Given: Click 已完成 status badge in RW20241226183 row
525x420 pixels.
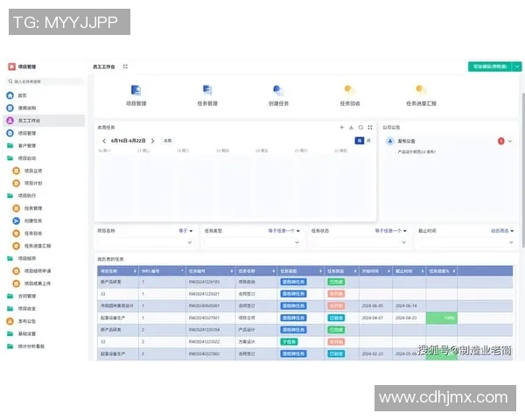Looking at the screenshot, I should 336,282.
